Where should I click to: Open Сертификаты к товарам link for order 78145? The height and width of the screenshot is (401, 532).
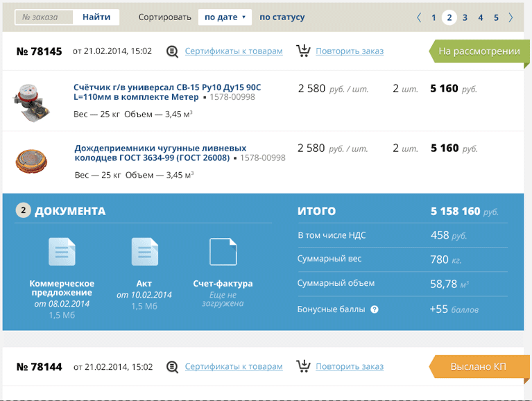[234, 51]
